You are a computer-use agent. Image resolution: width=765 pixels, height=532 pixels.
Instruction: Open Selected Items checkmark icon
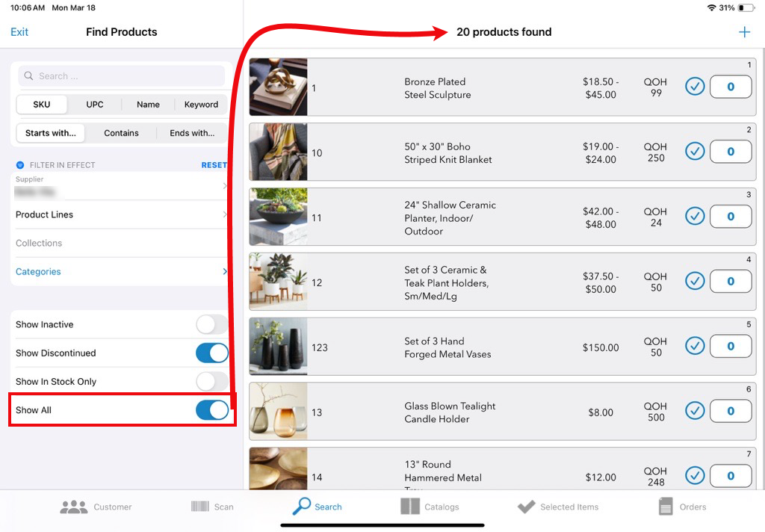tap(526, 507)
